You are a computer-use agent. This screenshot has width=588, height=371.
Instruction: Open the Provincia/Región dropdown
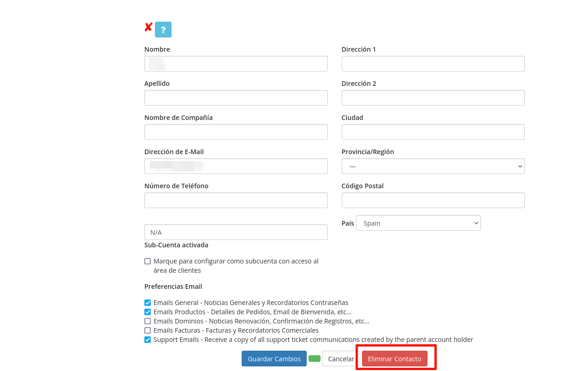(x=433, y=166)
